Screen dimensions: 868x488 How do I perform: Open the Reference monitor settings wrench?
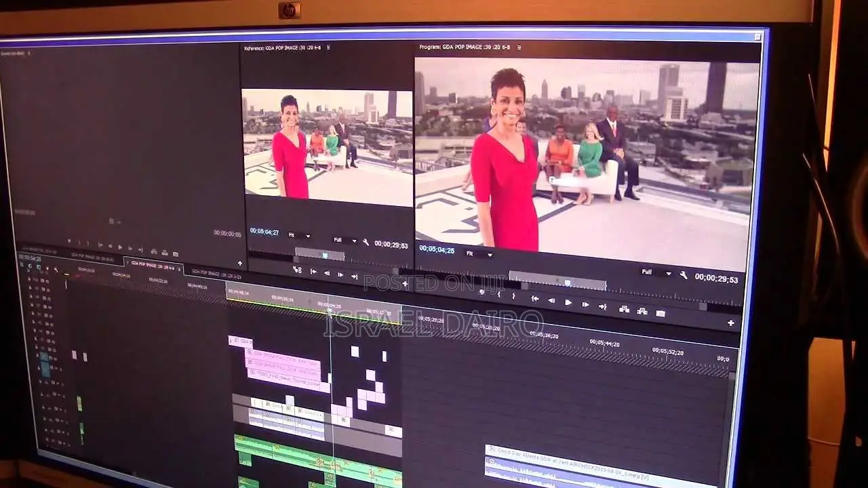366,242
